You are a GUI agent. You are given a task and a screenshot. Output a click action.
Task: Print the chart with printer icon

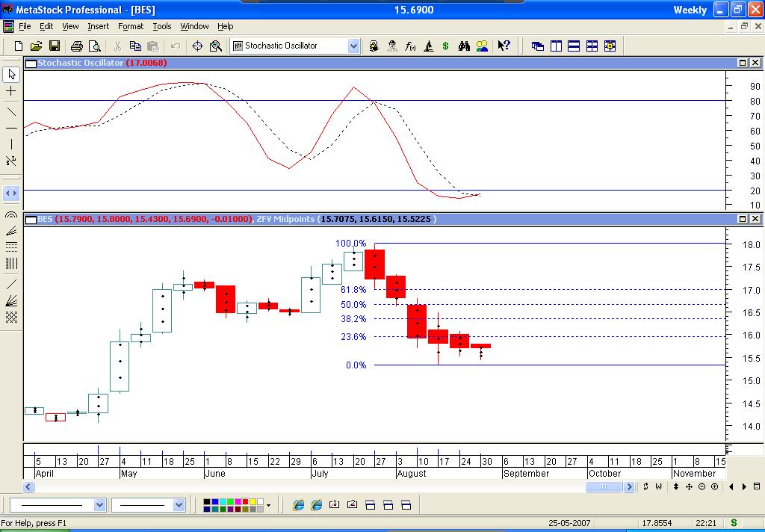tap(77, 46)
